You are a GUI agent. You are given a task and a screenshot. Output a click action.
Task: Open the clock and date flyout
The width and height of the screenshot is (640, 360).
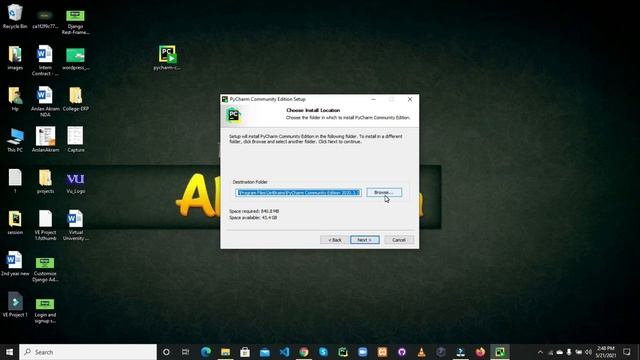coord(606,352)
